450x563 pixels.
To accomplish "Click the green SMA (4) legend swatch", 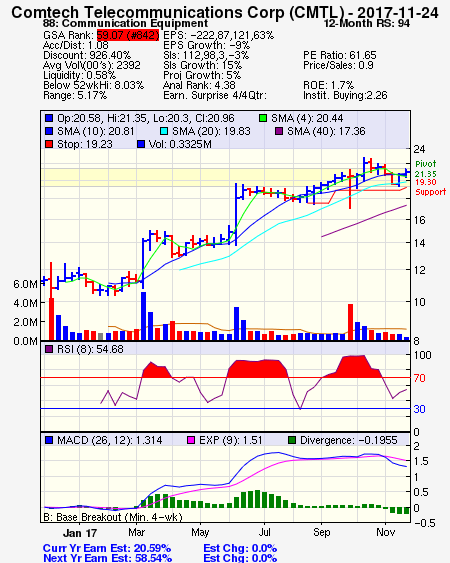I will 263,118.
